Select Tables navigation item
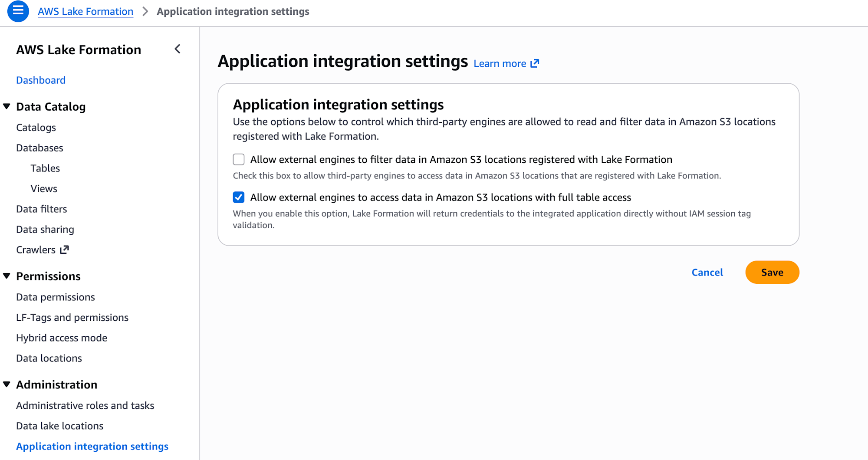 (45, 168)
